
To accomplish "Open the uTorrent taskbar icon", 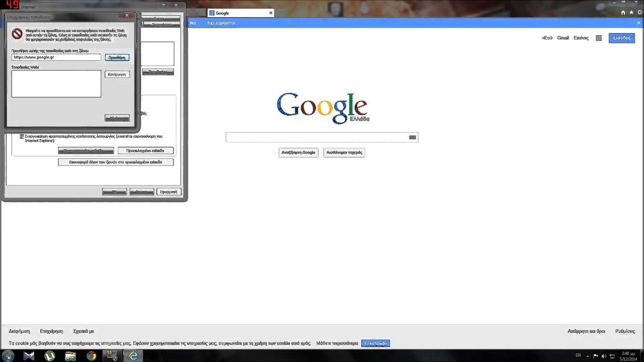I will coord(50,356).
